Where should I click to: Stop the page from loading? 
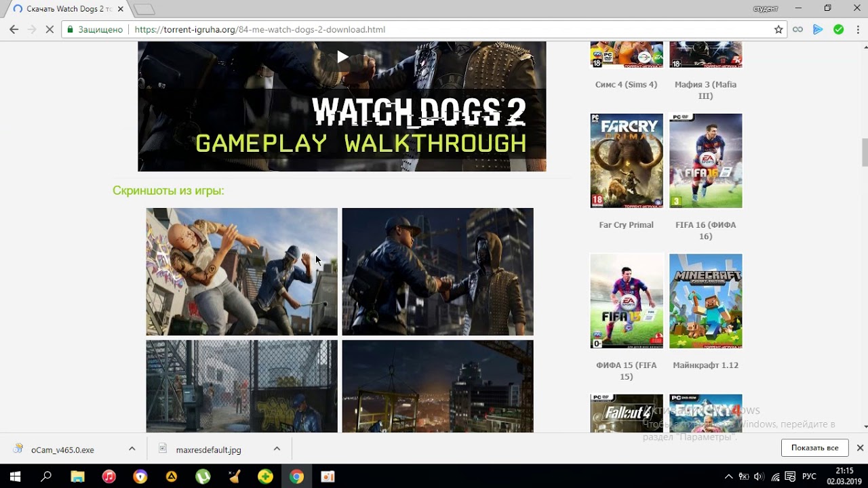(50, 29)
